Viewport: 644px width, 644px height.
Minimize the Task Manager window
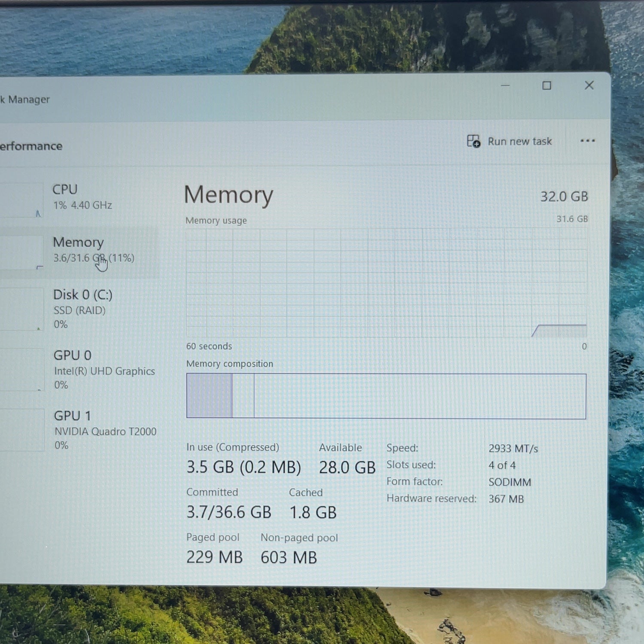[505, 86]
